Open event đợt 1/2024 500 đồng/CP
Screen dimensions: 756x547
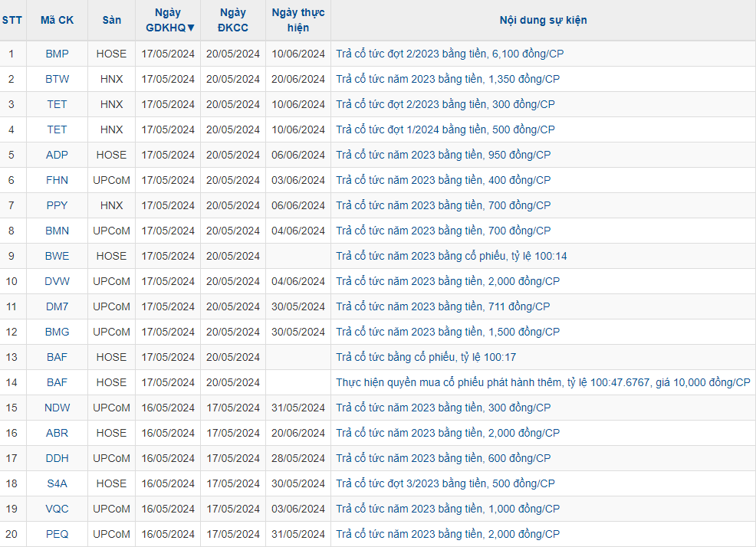[x=445, y=129]
